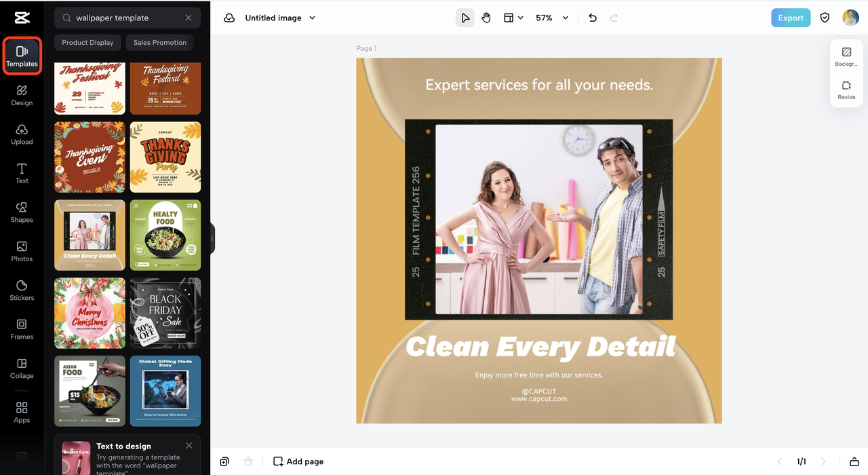This screenshot has height=475, width=868.
Task: Open the layout view options dropdown
Action: pos(513,18)
